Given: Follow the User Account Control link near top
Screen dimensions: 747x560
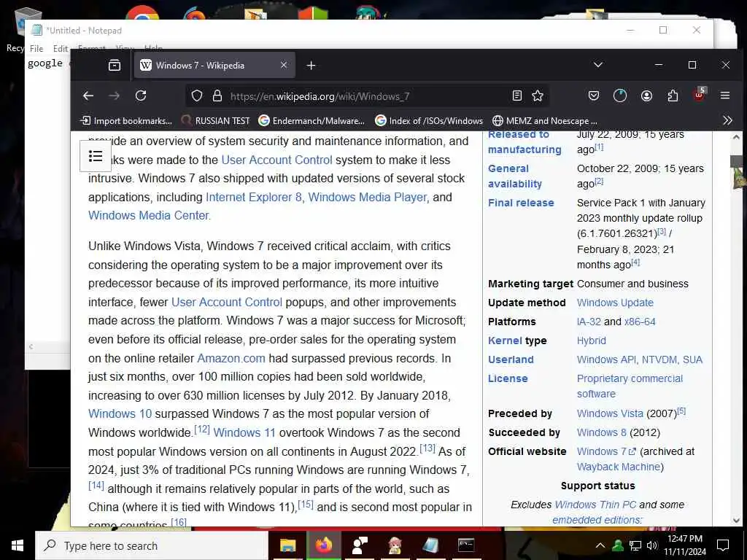Looking at the screenshot, I should (x=276, y=160).
